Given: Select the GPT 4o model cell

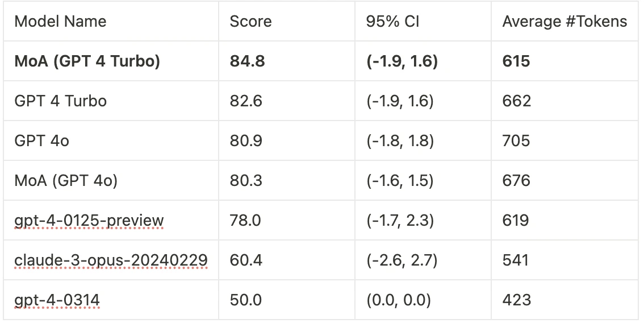Looking at the screenshot, I should (x=42, y=141).
